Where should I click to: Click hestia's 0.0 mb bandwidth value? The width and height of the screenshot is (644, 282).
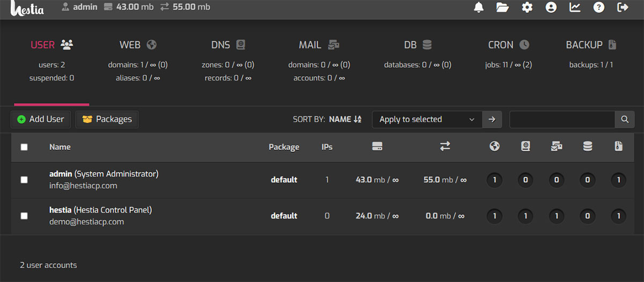[445, 216]
